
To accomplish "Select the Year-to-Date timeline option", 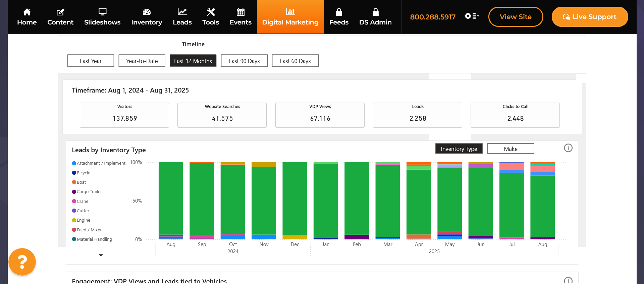I will 142,61.
